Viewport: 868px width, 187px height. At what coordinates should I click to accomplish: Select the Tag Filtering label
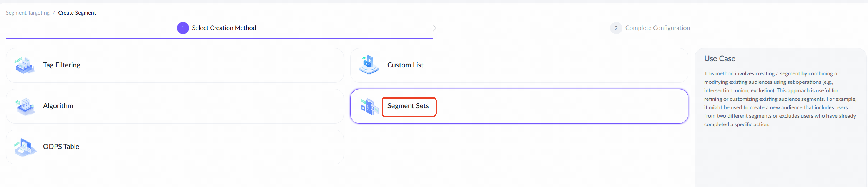pos(62,65)
